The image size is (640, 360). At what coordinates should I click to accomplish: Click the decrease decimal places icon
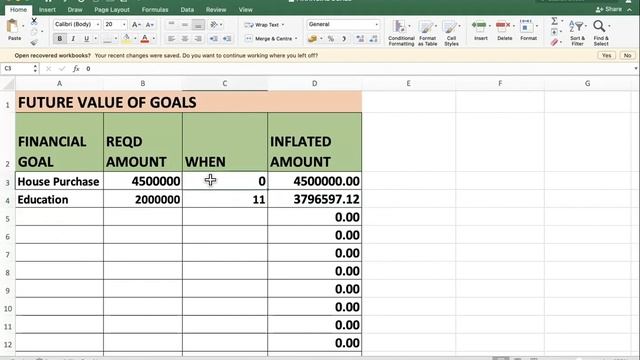pos(373,39)
